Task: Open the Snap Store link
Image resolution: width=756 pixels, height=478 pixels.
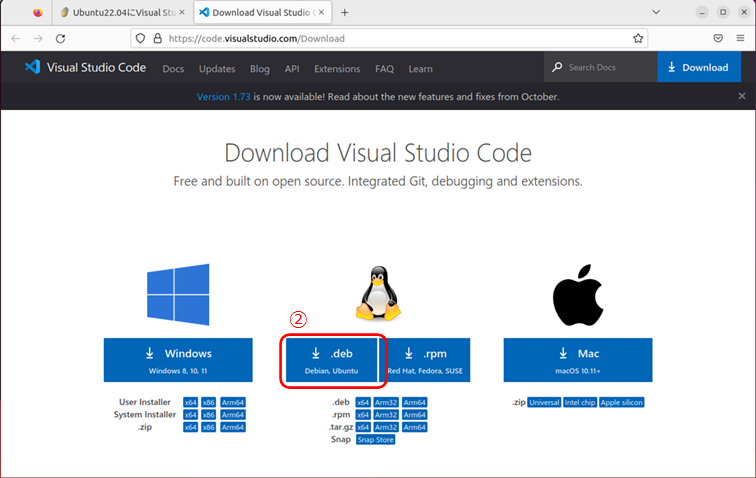Action: click(375, 439)
